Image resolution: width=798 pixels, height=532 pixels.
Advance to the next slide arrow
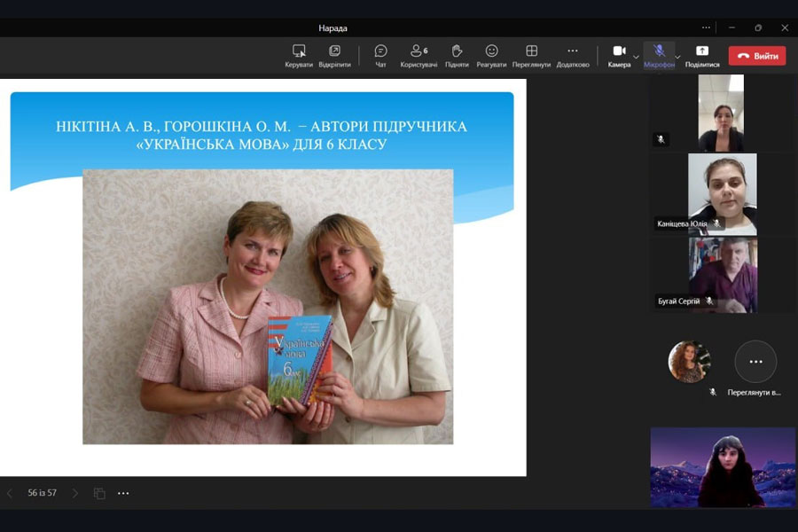pos(75,493)
